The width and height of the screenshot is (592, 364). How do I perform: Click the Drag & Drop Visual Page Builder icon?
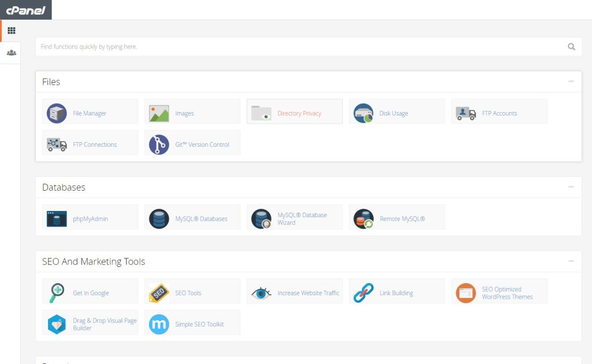[57, 324]
